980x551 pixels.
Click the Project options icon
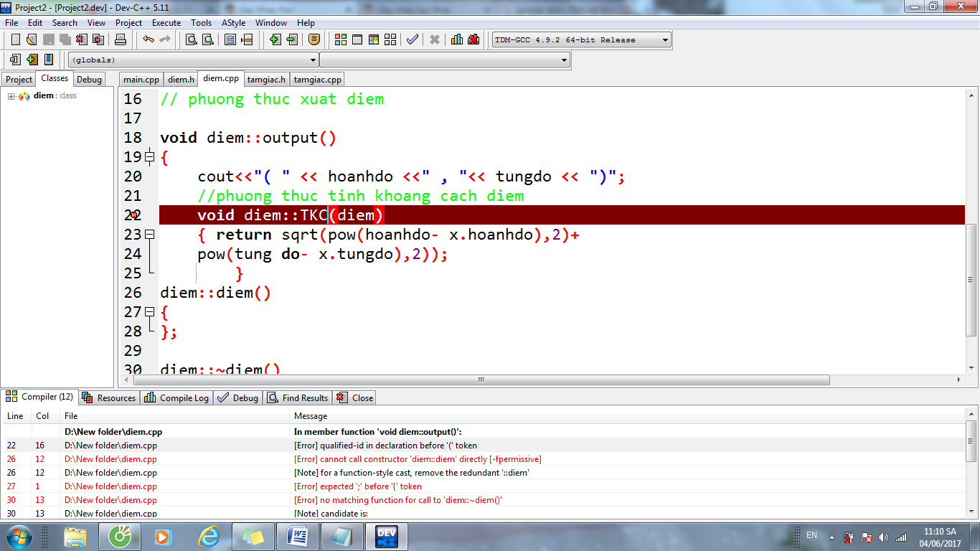tap(314, 39)
